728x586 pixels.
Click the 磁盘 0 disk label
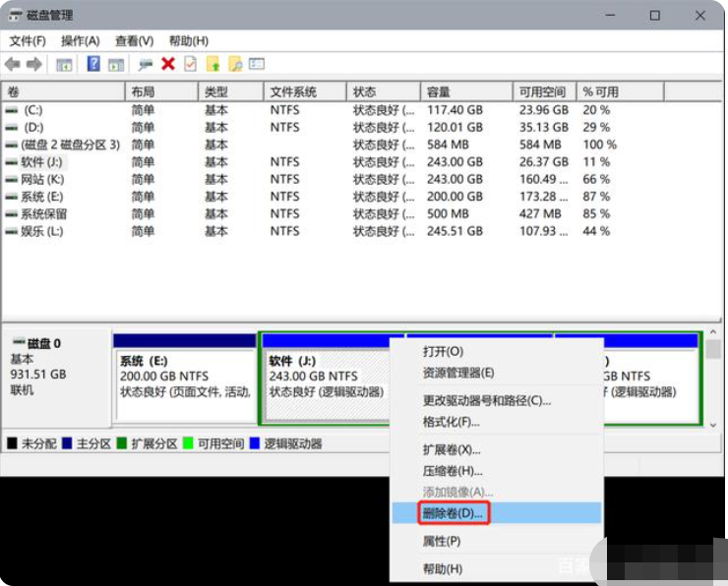coord(43,344)
